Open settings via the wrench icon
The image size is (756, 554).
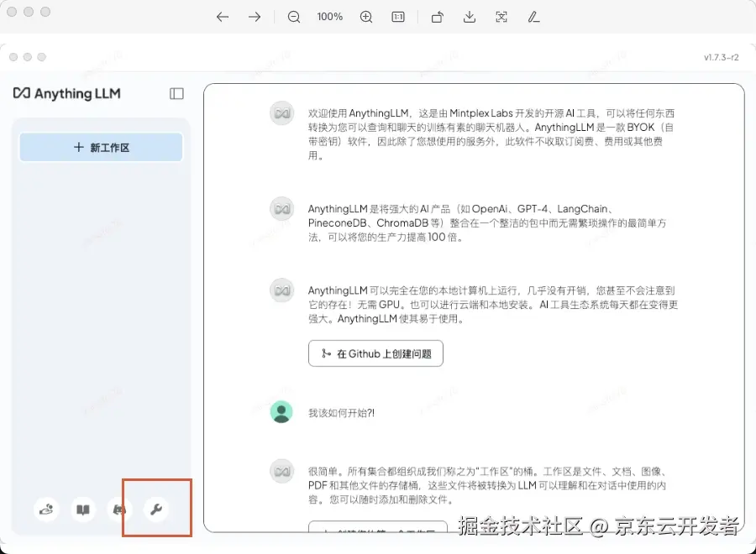(x=155, y=509)
